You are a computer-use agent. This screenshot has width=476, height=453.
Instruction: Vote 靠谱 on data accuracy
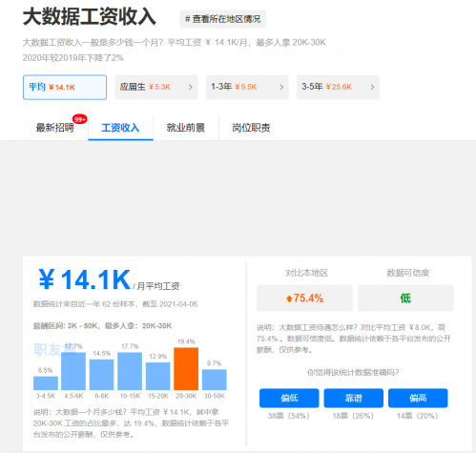(x=354, y=398)
